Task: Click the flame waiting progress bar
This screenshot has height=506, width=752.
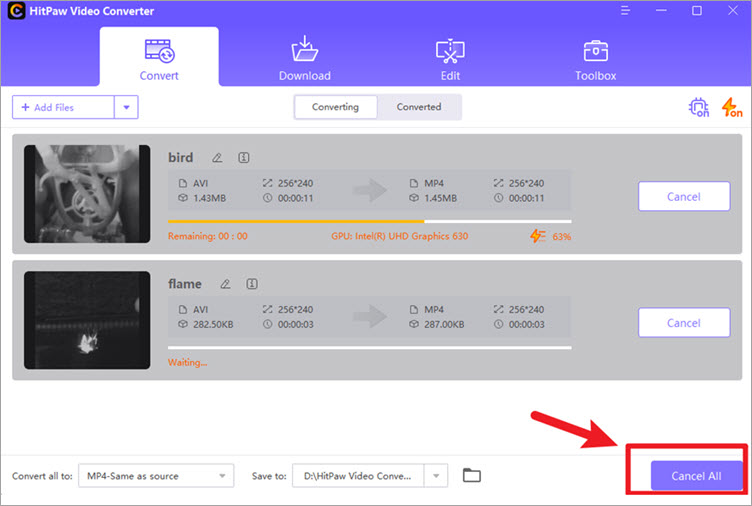Action: [369, 348]
